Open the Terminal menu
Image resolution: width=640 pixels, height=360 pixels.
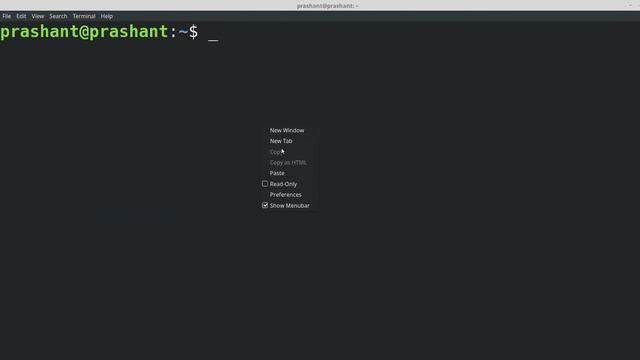click(x=84, y=16)
